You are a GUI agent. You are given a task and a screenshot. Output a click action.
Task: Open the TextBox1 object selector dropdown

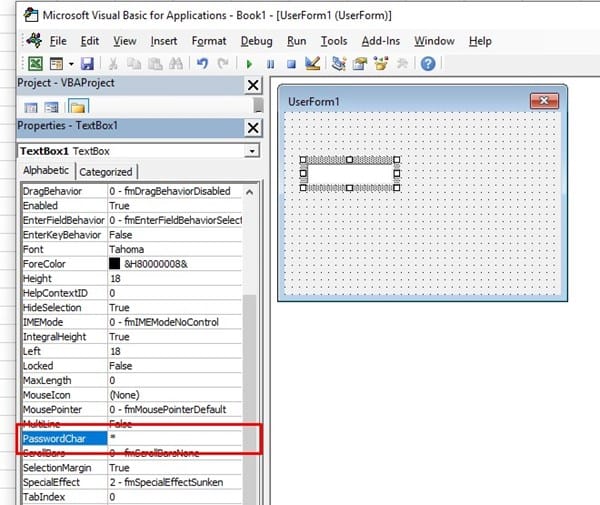(x=252, y=151)
